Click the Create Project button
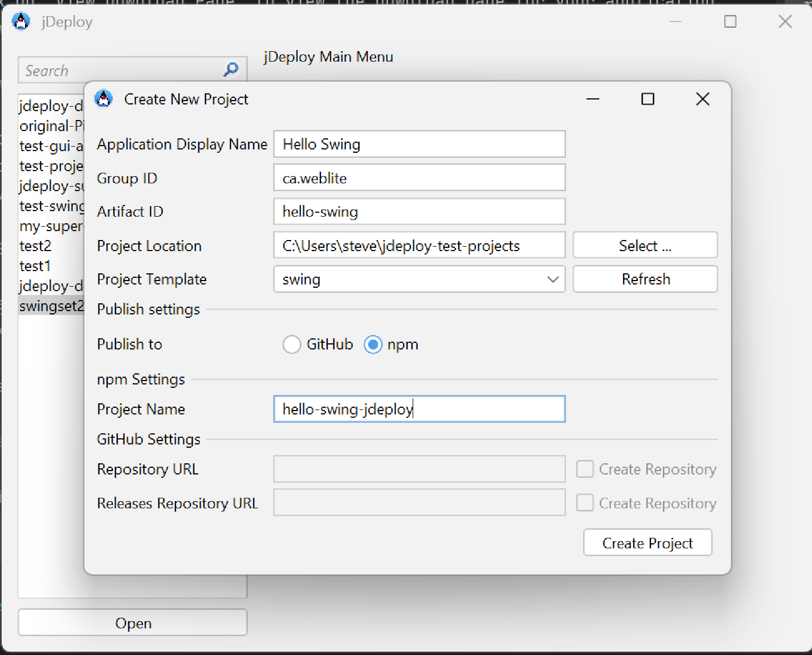This screenshot has width=812, height=655. (647, 543)
